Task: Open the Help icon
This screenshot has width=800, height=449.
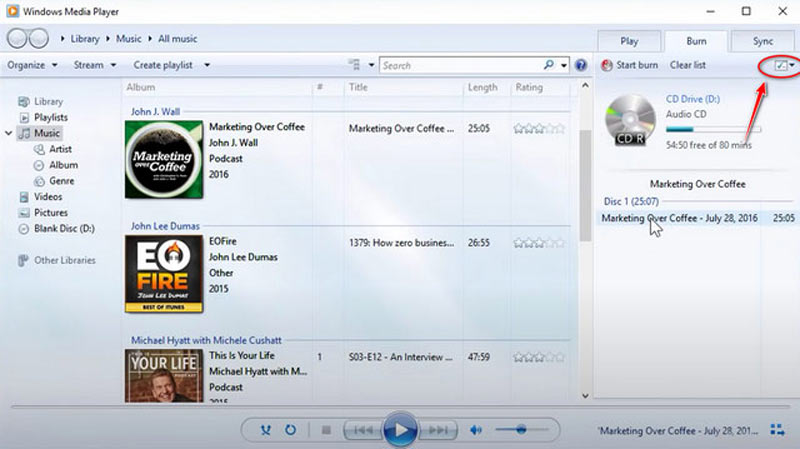Action: [581, 65]
